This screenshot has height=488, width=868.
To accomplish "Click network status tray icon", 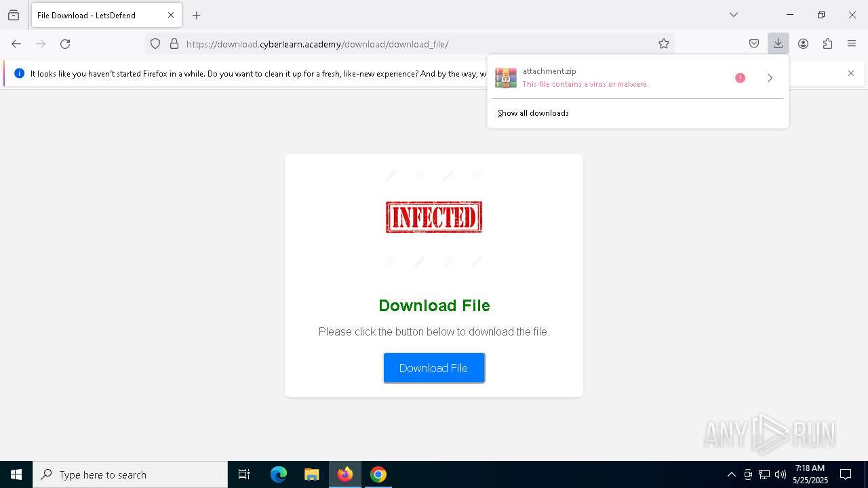I will coord(764,474).
